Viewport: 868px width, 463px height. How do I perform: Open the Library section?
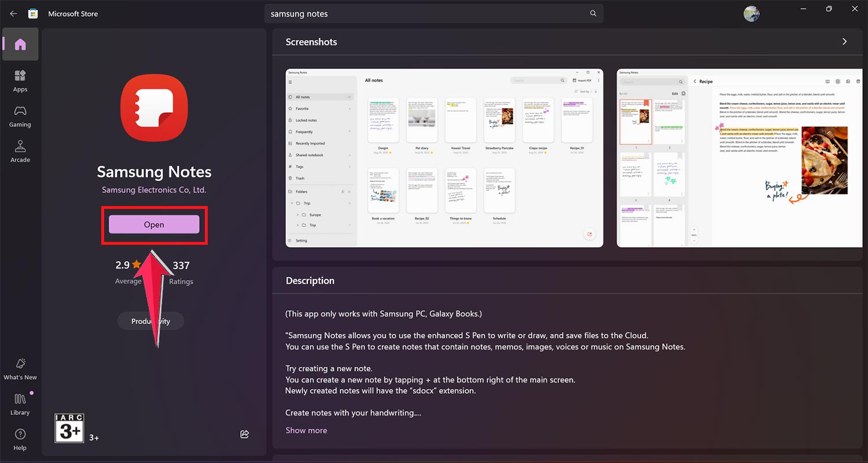click(20, 404)
